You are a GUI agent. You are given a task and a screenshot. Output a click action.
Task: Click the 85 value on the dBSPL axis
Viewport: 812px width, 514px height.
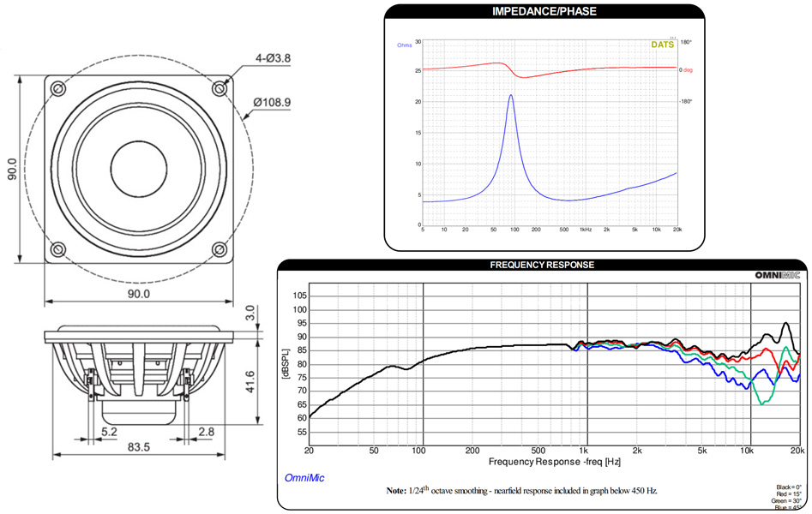tap(300, 350)
